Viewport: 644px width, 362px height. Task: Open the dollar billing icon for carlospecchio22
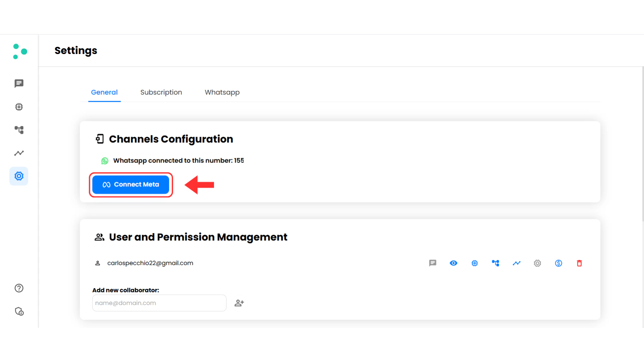(x=558, y=263)
